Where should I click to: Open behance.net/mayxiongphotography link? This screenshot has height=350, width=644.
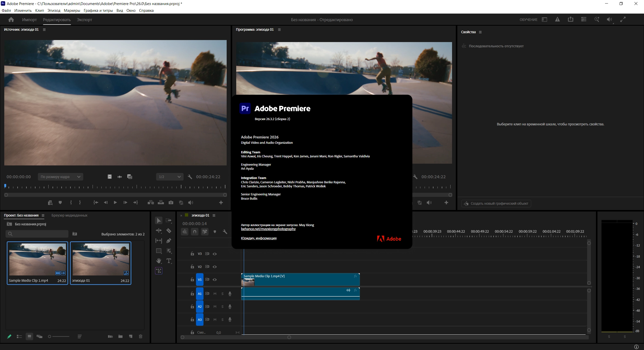coord(268,229)
